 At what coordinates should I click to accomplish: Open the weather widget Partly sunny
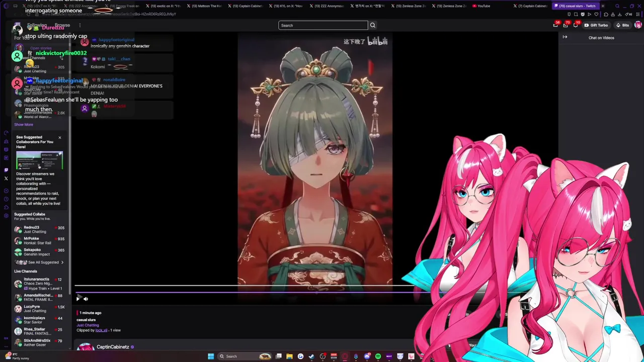pos(17,356)
